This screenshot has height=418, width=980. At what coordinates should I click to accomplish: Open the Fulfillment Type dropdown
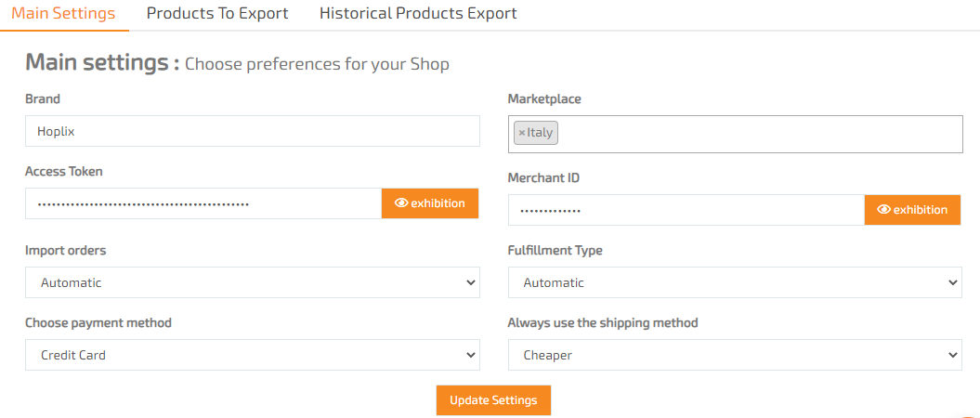(x=735, y=282)
